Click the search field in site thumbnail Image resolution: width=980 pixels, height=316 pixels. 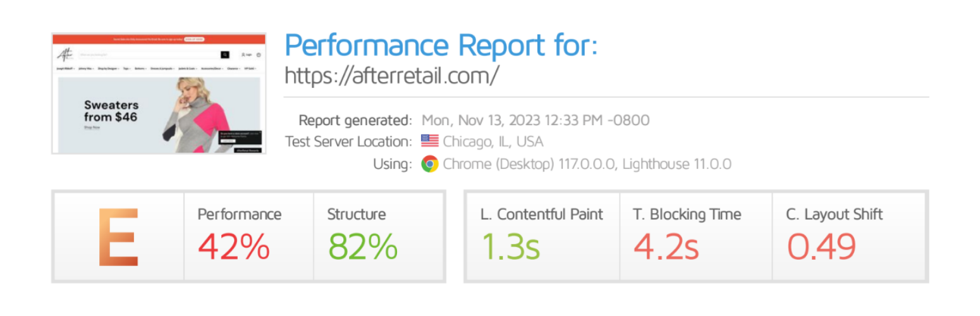(x=149, y=54)
